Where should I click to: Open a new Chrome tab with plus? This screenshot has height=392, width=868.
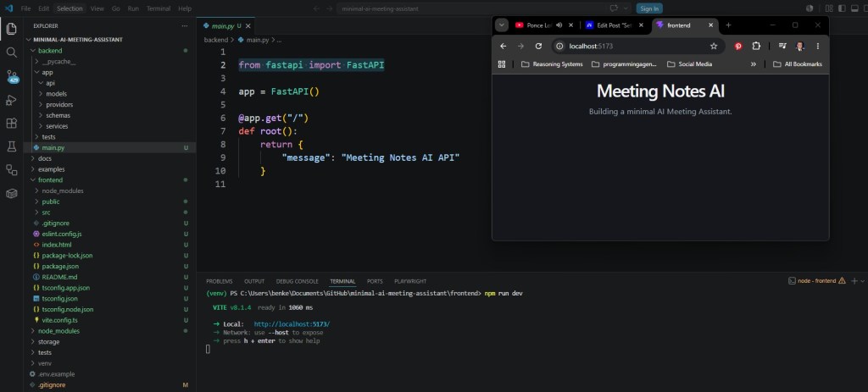[x=728, y=25]
